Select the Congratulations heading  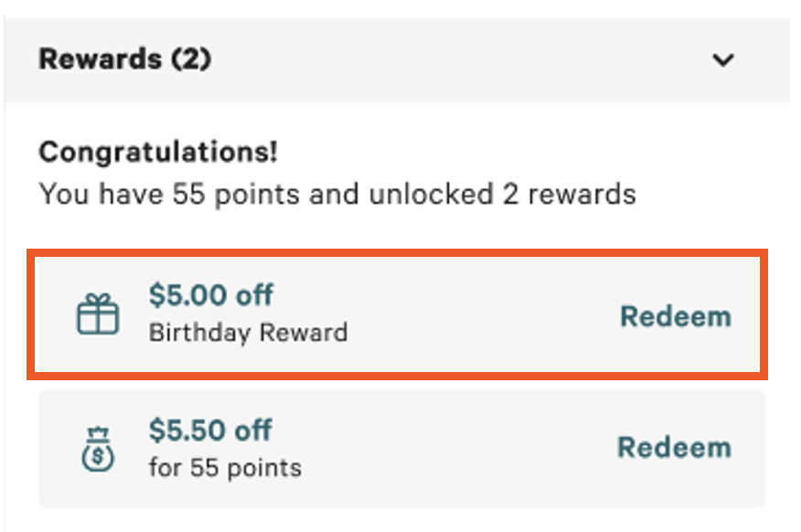157,152
